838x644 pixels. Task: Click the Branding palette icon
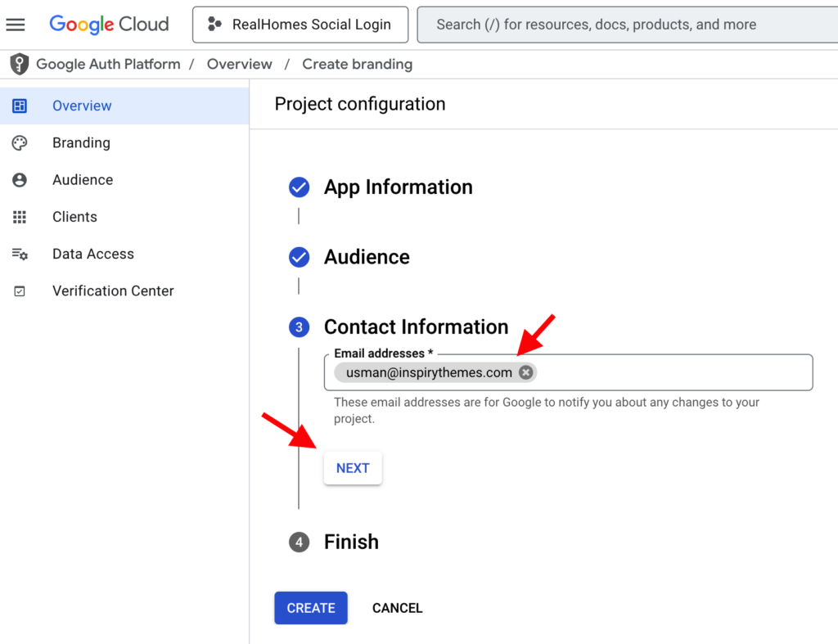coord(20,143)
